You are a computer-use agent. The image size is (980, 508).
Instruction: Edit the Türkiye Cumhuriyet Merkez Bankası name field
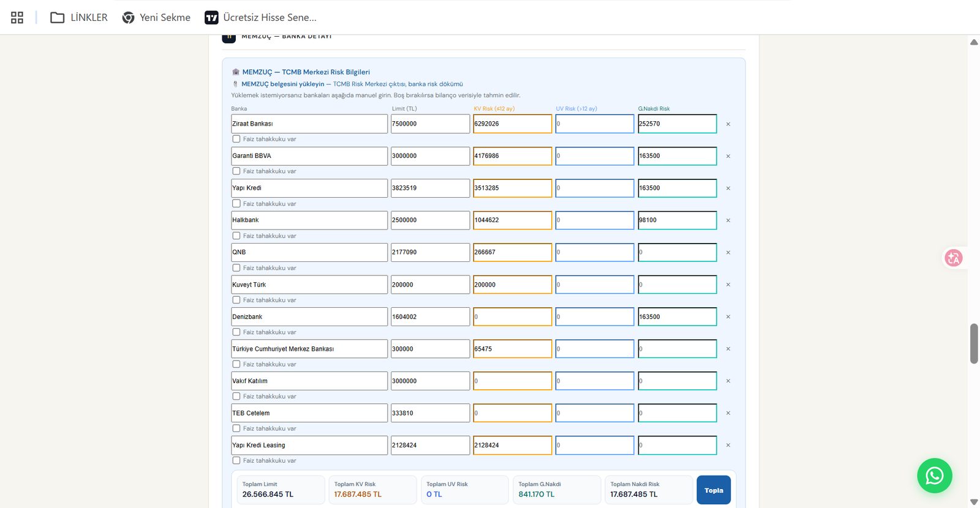309,349
